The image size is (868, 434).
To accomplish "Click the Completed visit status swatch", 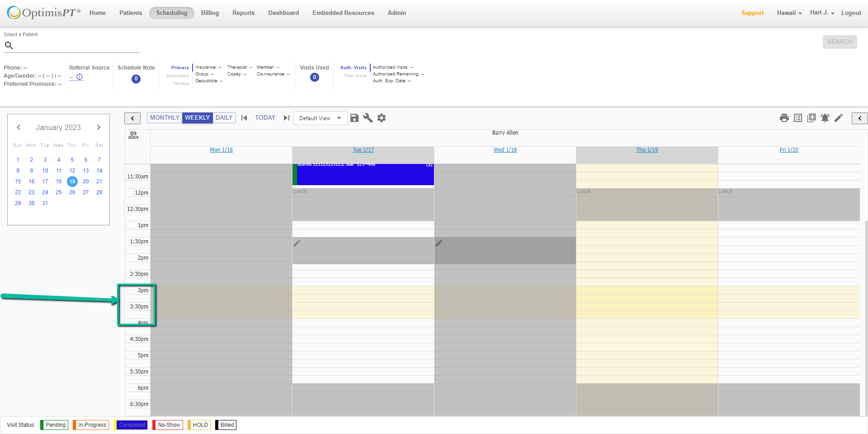I will 132,425.
